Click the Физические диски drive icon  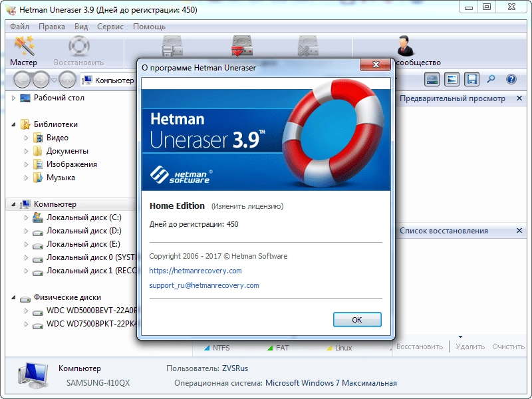pyautogui.click(x=25, y=299)
